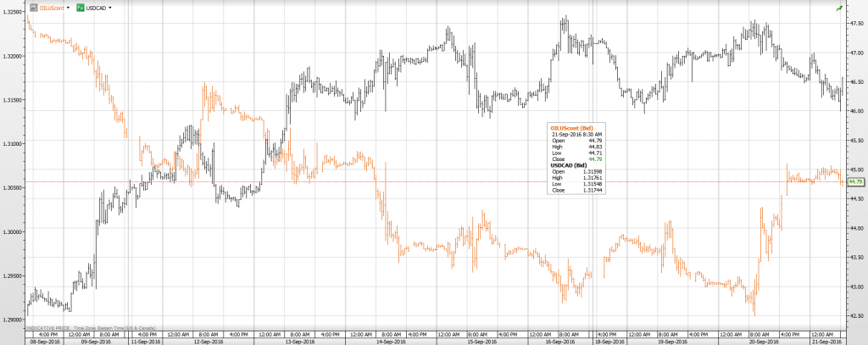Click the 'USDCAD (Bid)' heading in tooltip
This screenshot has height=345, width=868.
coord(567,165)
